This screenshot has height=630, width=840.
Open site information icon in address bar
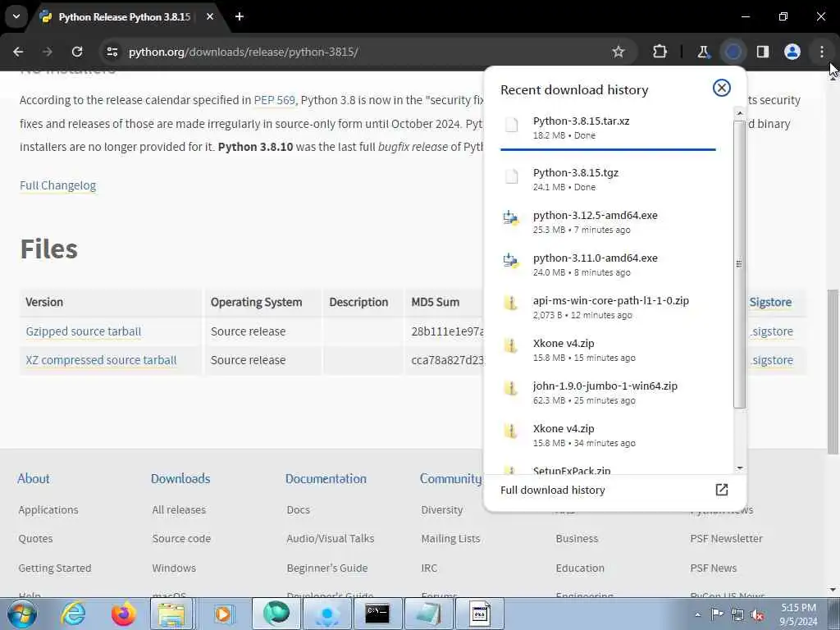point(112,52)
